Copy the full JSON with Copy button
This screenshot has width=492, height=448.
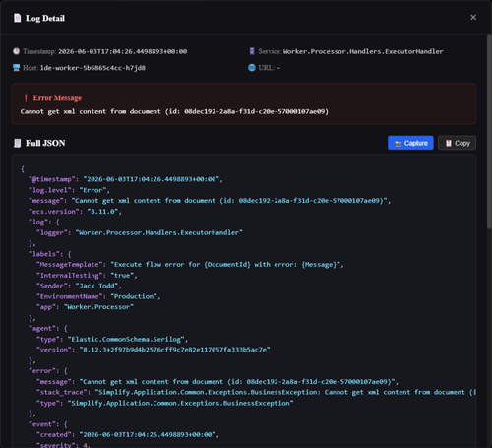[x=457, y=143]
